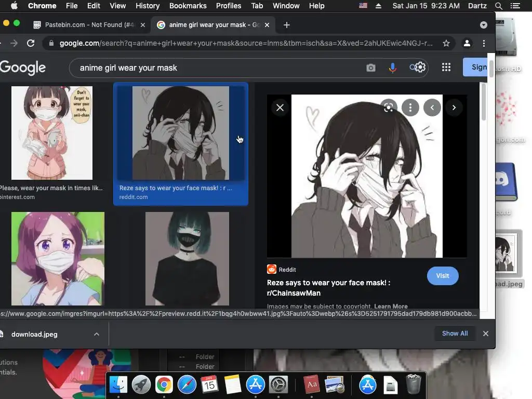Click the menu bar date and time
Image resolution: width=532 pixels, height=399 pixels.
(x=426, y=6)
